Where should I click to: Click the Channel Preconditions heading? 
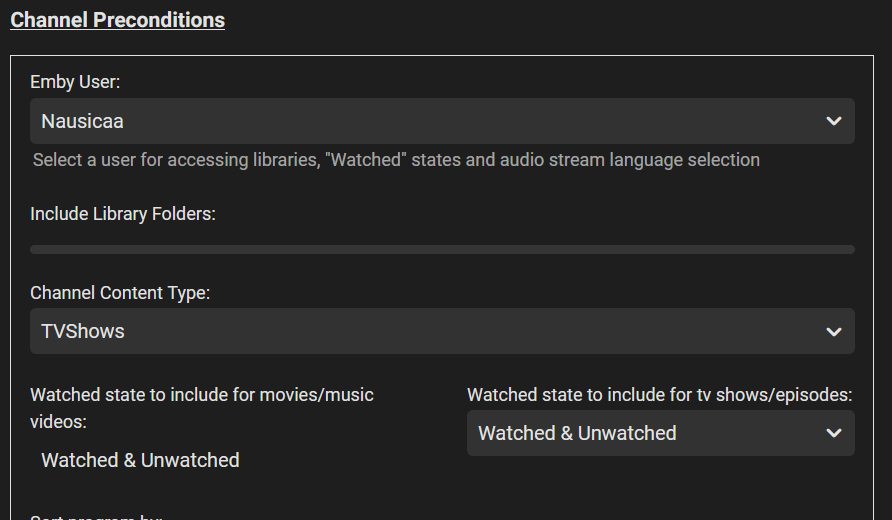(117, 20)
